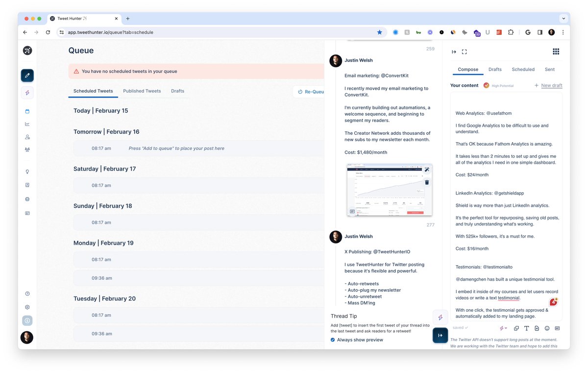Click the compose pencil sidebar button
Image resolution: width=588 pixels, height=373 pixels.
27,75
